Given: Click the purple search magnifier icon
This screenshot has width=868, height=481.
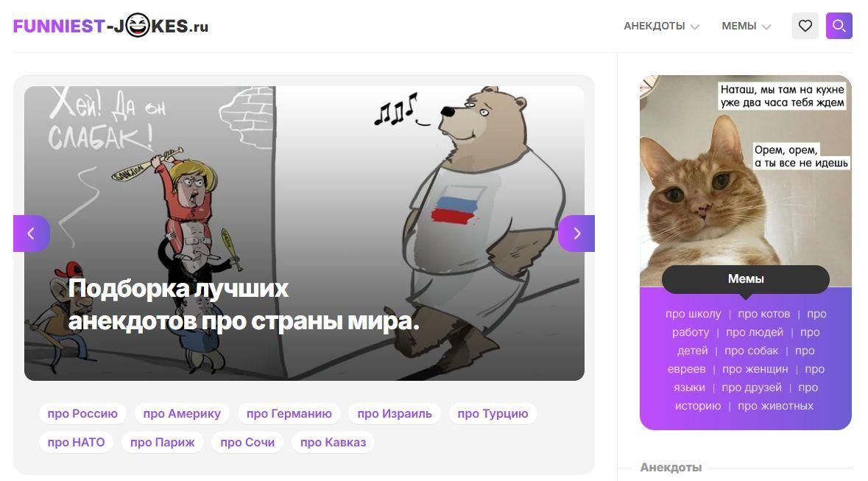Looking at the screenshot, I should coord(839,26).
